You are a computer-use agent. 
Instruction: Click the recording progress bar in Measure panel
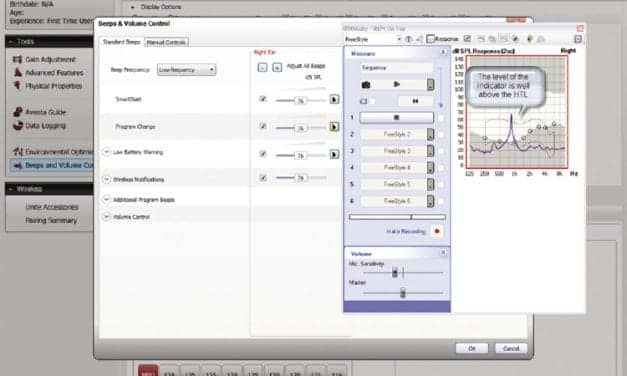(397, 217)
